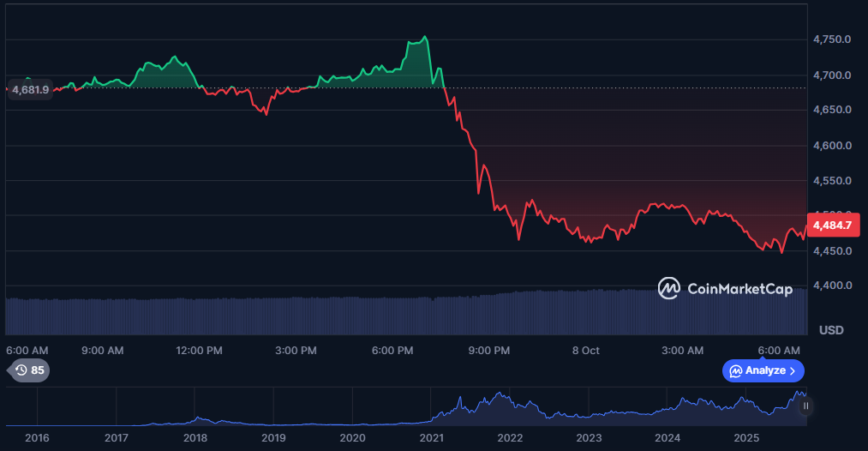868x451 pixels.
Task: Click the CoinMarketCap logo icon watermark
Action: pyautogui.click(x=668, y=289)
